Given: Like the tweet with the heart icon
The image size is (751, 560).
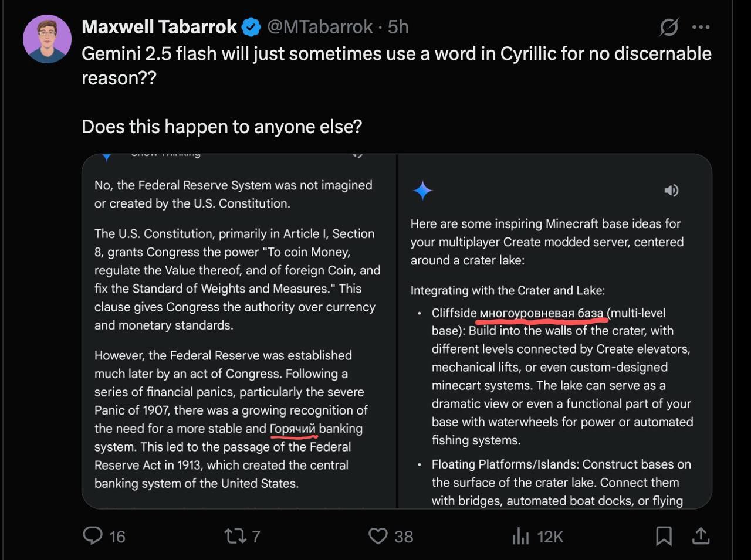Looking at the screenshot, I should tap(378, 535).
